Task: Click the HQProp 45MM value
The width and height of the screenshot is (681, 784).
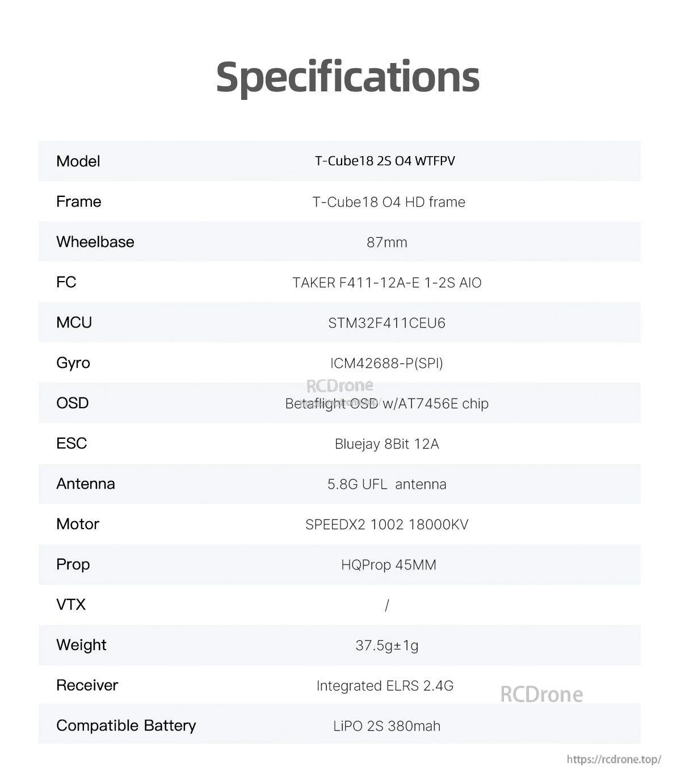Action: coord(388,565)
